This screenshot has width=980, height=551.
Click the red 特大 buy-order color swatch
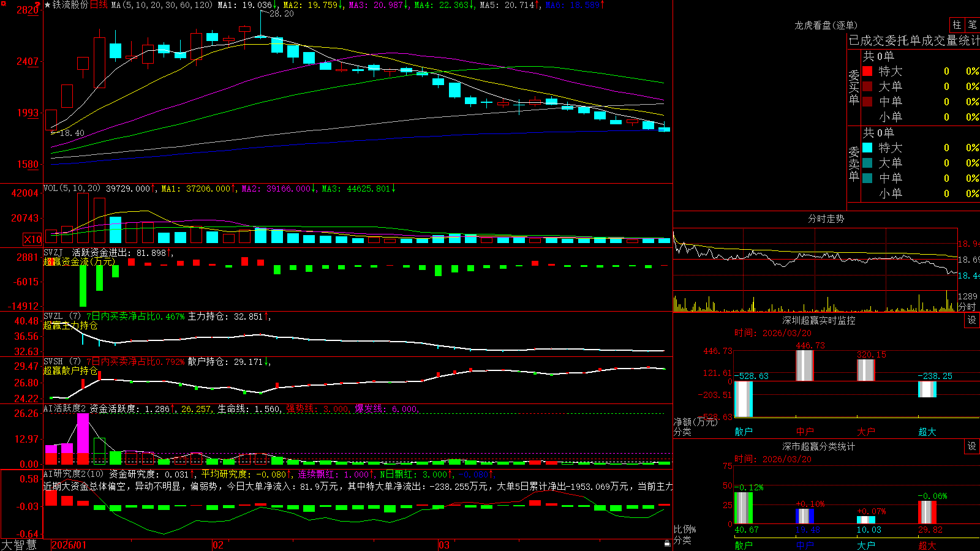867,71
